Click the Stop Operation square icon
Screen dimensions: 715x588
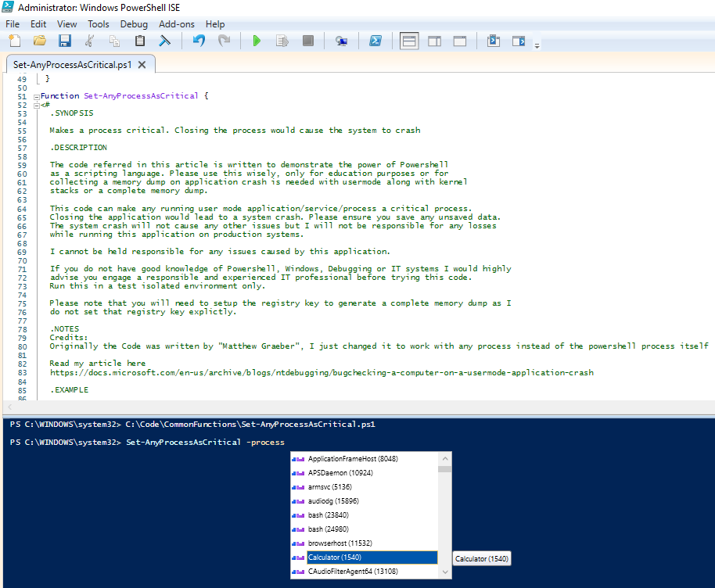(308, 41)
